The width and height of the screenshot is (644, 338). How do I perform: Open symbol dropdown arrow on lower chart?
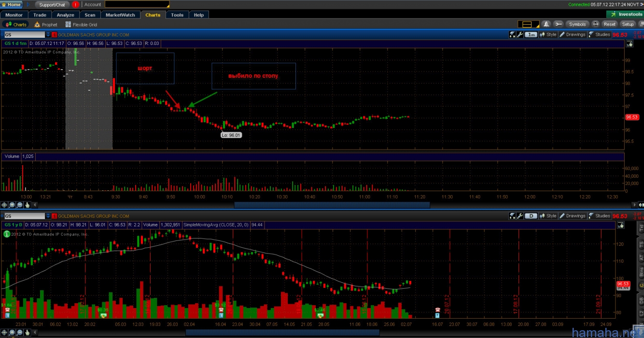[48, 216]
